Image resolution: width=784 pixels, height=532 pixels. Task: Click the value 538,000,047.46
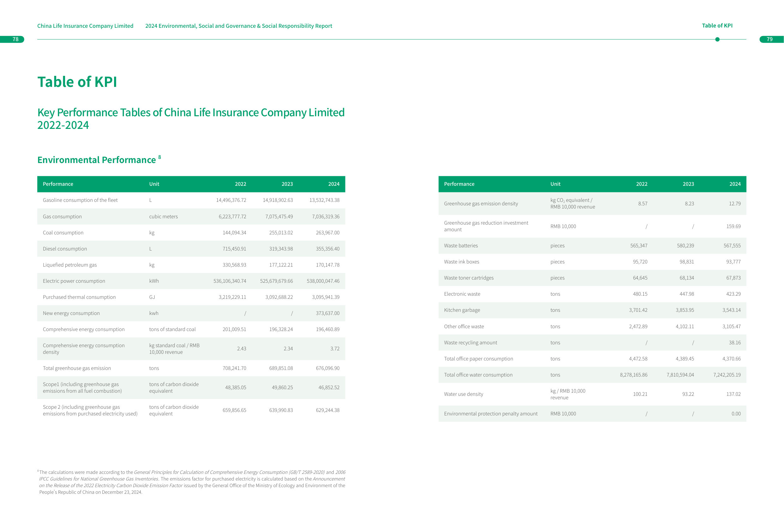point(323,281)
